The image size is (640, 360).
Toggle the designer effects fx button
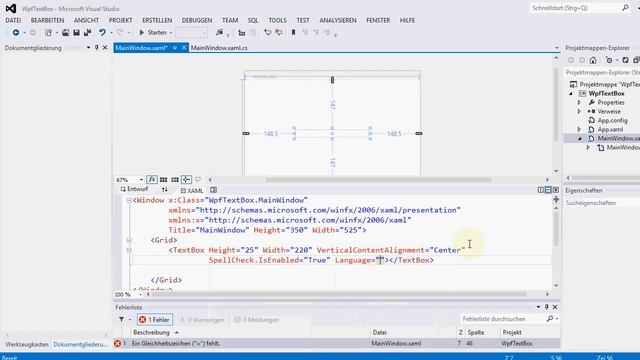pos(152,179)
